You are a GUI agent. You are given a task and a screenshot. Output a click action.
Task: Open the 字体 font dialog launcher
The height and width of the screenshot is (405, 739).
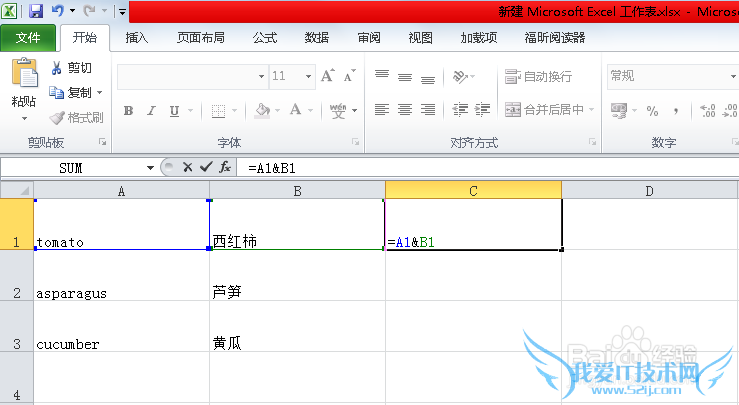tap(356, 142)
